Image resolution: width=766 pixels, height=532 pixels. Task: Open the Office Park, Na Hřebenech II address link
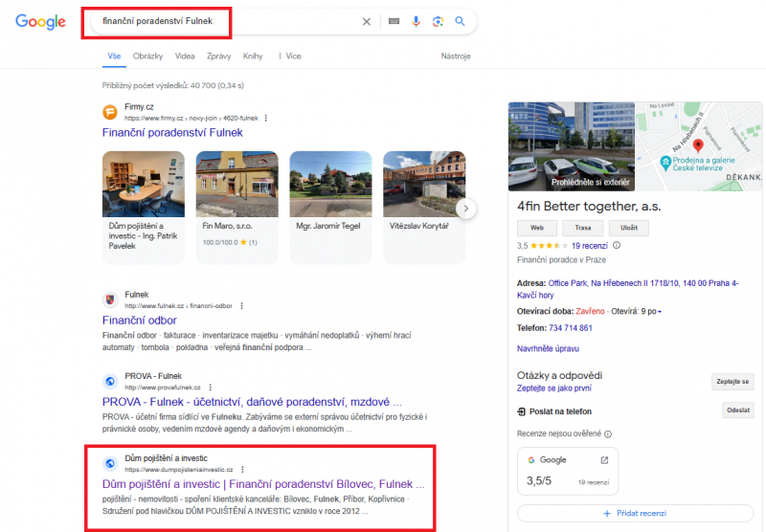(x=628, y=289)
